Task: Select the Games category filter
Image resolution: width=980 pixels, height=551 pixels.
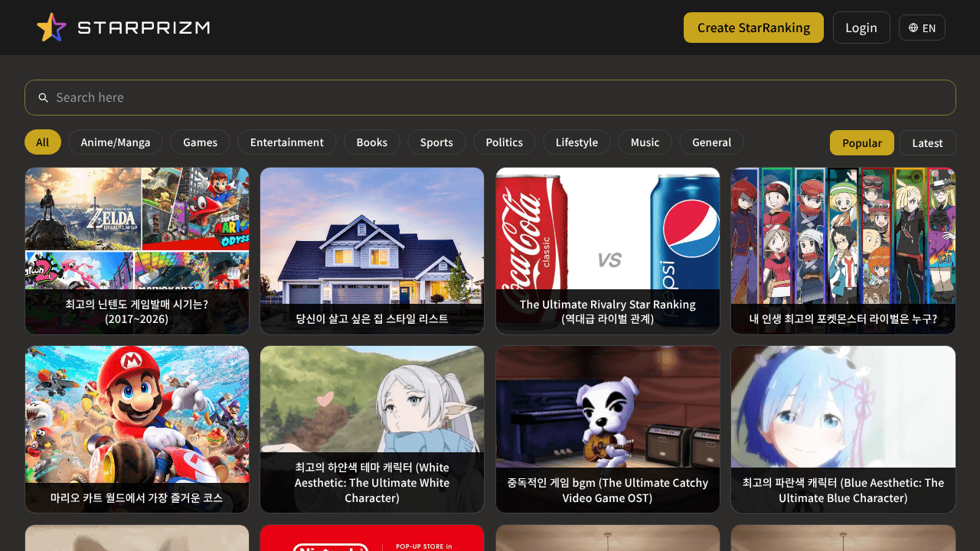Action: [201, 142]
